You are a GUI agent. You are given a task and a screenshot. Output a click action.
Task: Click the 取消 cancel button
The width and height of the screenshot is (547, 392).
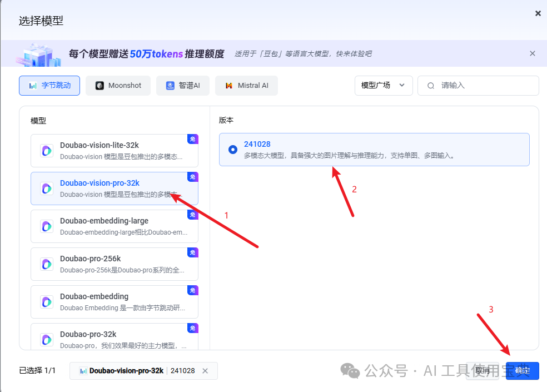pos(483,371)
